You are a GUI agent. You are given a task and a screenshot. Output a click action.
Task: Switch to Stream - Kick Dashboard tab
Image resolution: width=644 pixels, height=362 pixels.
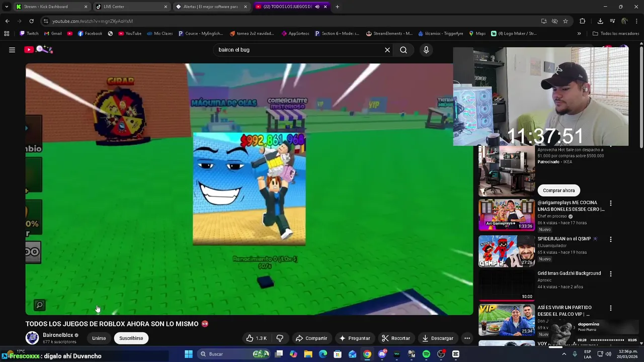pos(51,7)
